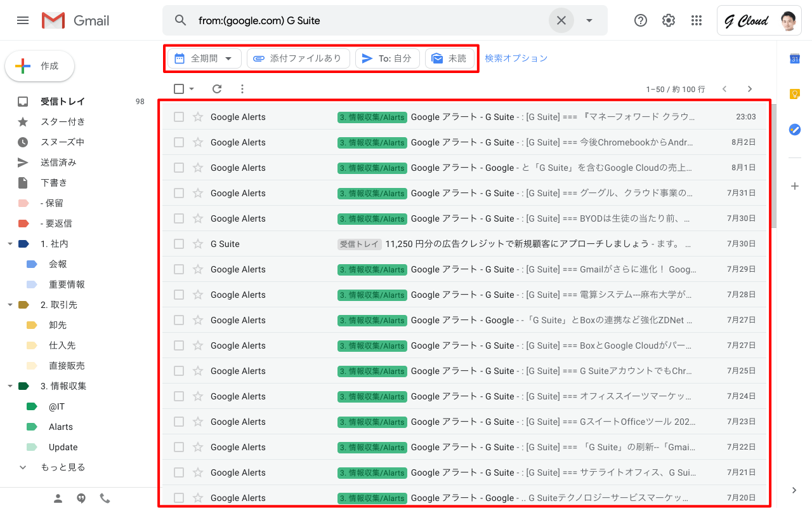The width and height of the screenshot is (812, 508).
Task: Open the Hangouts contacts person icon
Action: (x=58, y=498)
